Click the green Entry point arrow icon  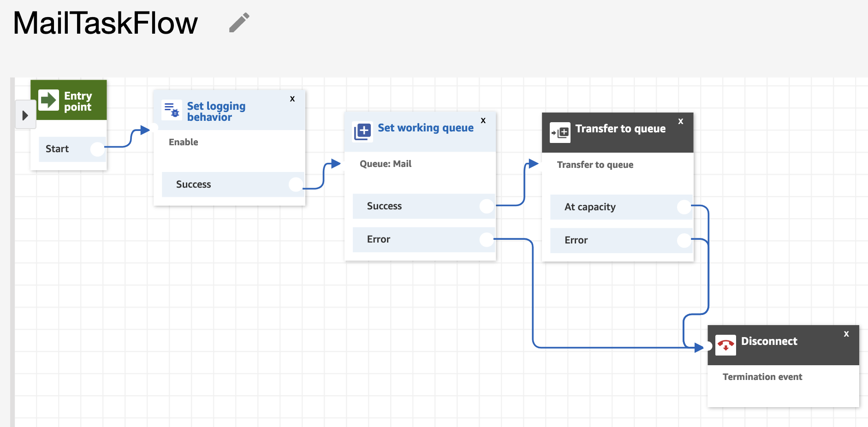click(48, 100)
